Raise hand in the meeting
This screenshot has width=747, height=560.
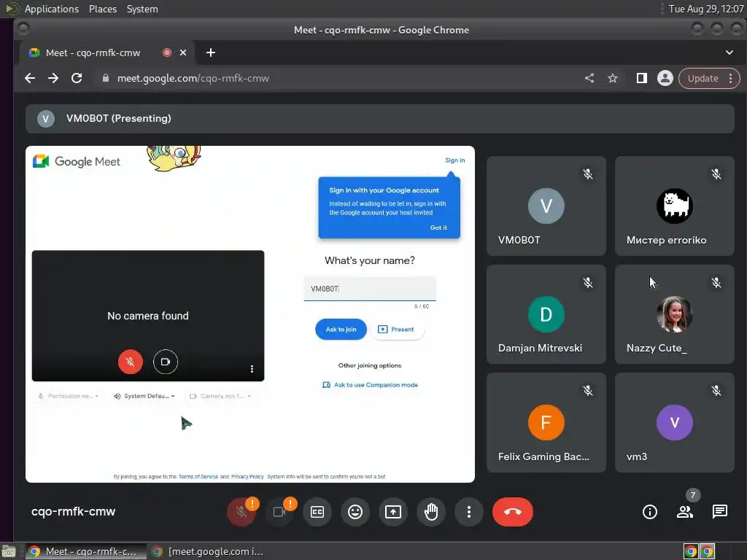tap(431, 512)
